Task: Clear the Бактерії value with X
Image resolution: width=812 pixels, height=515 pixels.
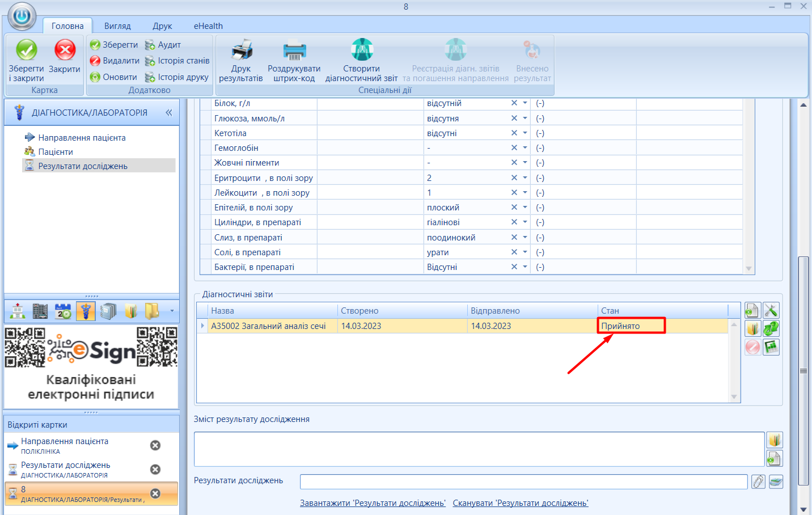Action: click(x=514, y=267)
